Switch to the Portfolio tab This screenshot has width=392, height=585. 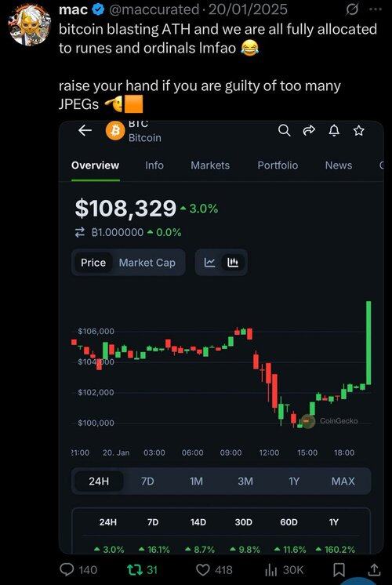278,165
